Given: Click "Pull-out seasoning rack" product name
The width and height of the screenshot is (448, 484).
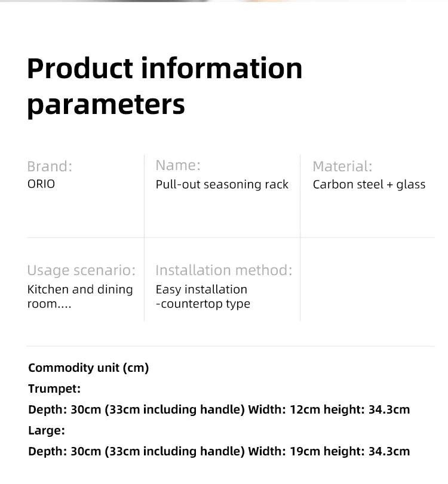Looking at the screenshot, I should 222,184.
